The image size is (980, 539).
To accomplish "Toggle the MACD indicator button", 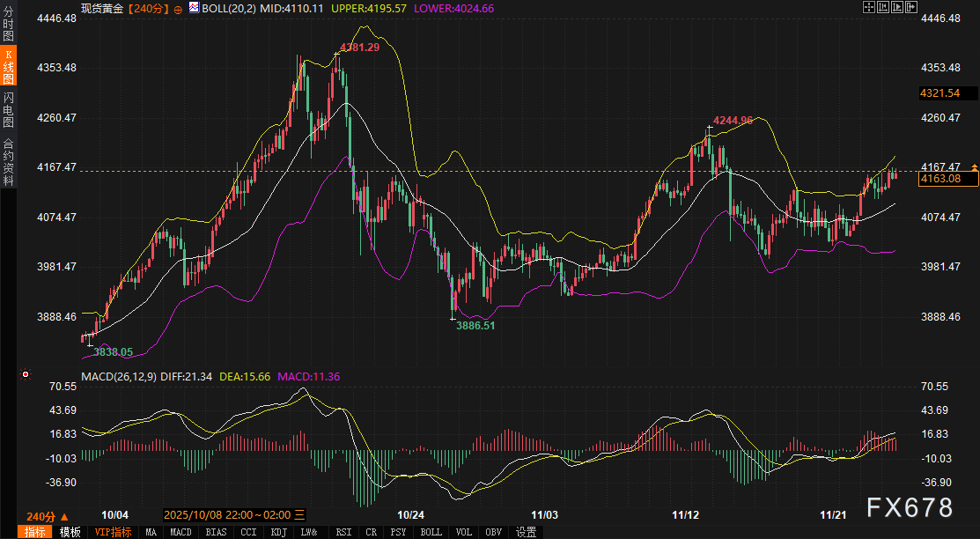I will 181,532.
